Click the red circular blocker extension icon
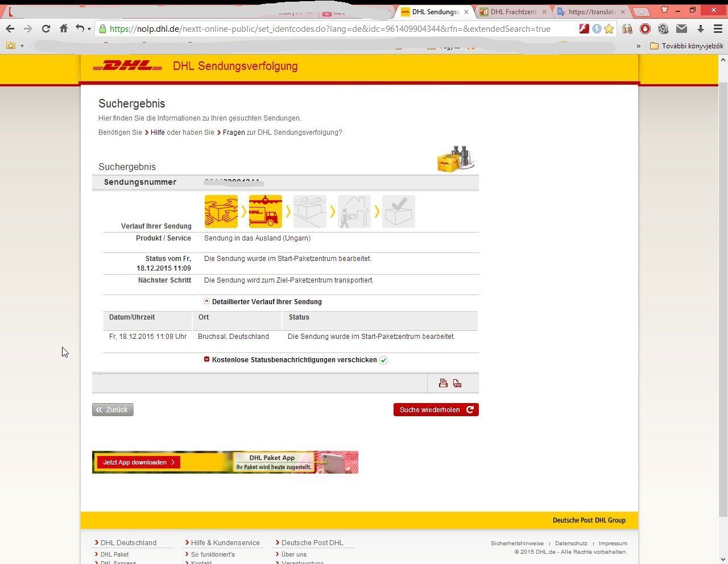 [x=645, y=28]
